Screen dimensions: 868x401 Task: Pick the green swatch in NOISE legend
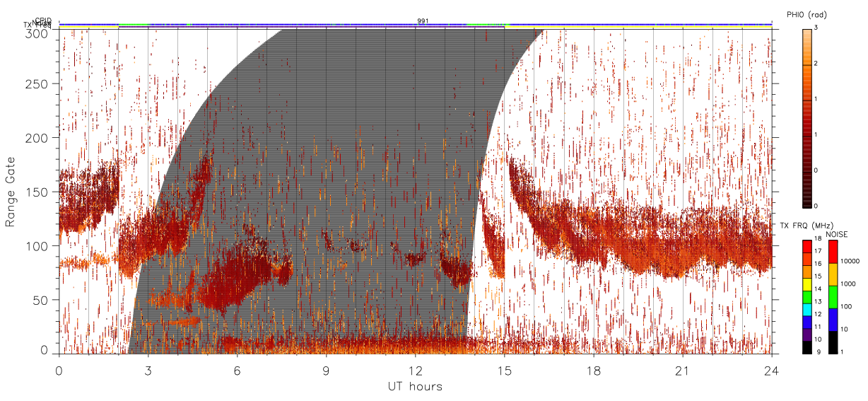pos(832,296)
